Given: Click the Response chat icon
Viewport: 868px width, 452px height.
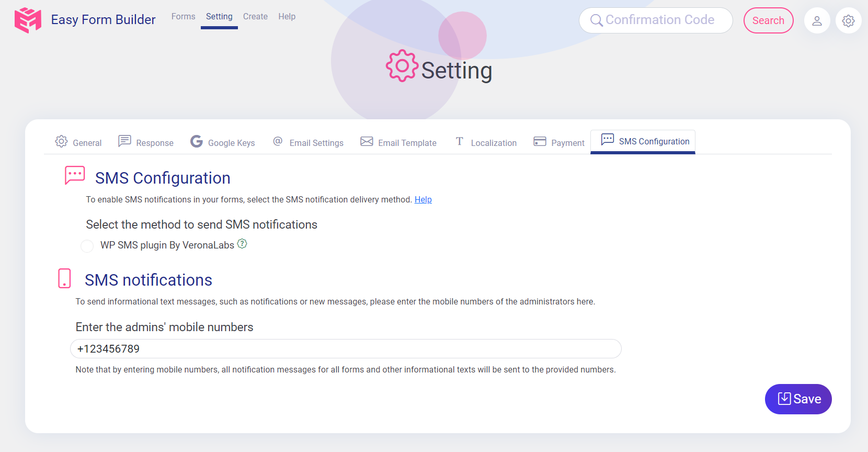Looking at the screenshot, I should tap(124, 141).
